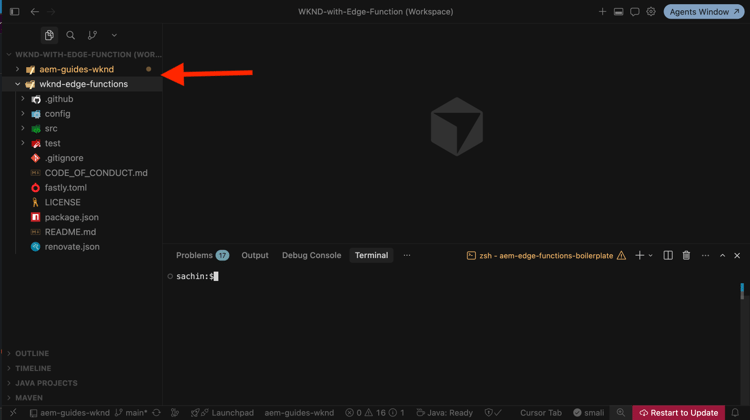Collapse the wknd-edge-functions folder
Screen dimensions: 750x420
82,84
